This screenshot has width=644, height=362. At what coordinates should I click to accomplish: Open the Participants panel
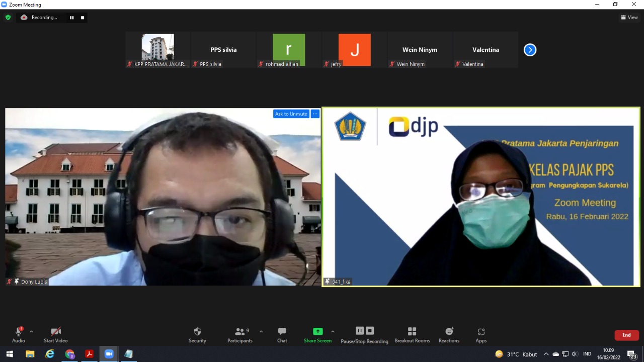point(240,335)
